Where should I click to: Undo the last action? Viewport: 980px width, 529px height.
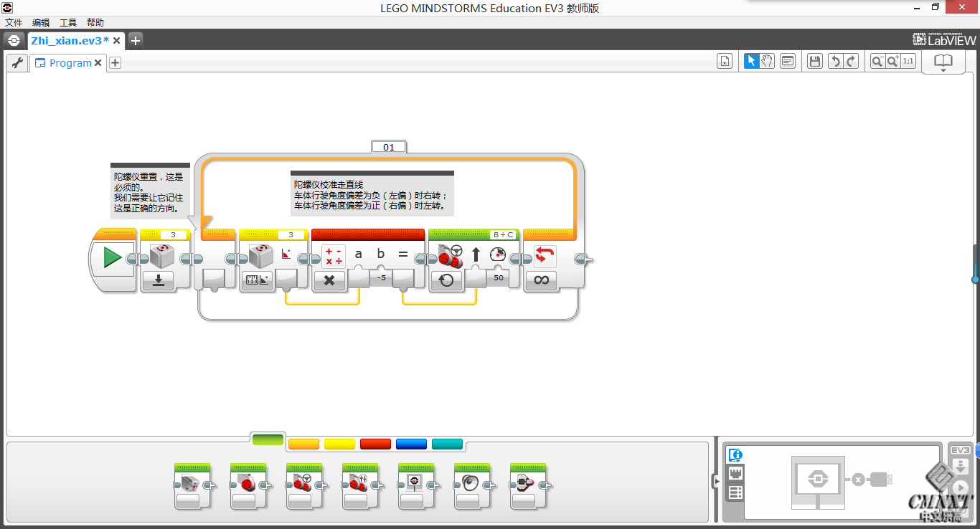point(834,62)
